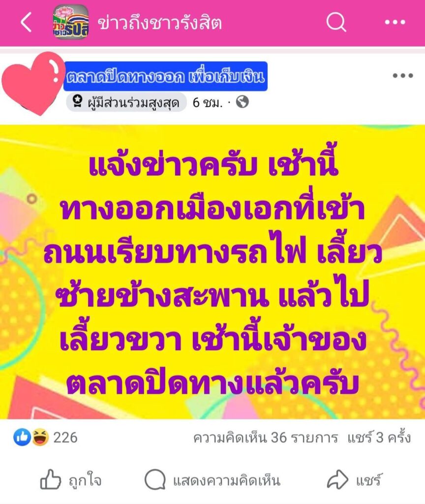This screenshot has height=504, width=425.
Task: Open group page ข่าวถึงชาวรังสิต title
Action: click(x=160, y=23)
